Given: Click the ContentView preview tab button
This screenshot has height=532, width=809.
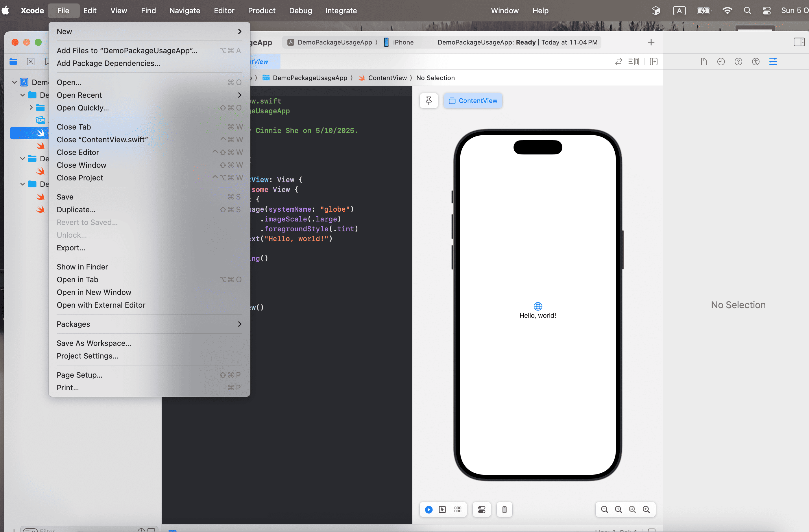Looking at the screenshot, I should 473,101.
